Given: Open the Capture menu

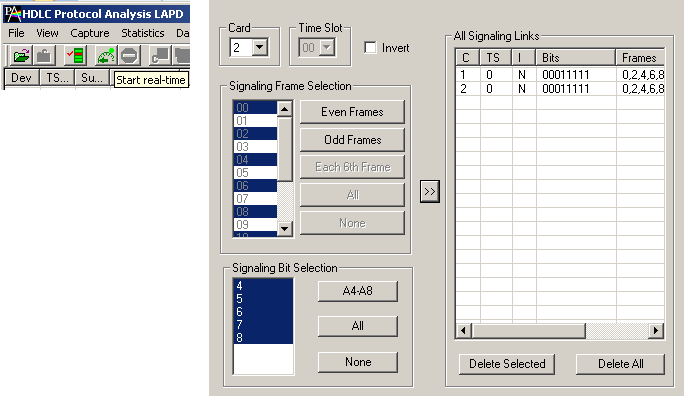Looking at the screenshot, I should coord(89,33).
